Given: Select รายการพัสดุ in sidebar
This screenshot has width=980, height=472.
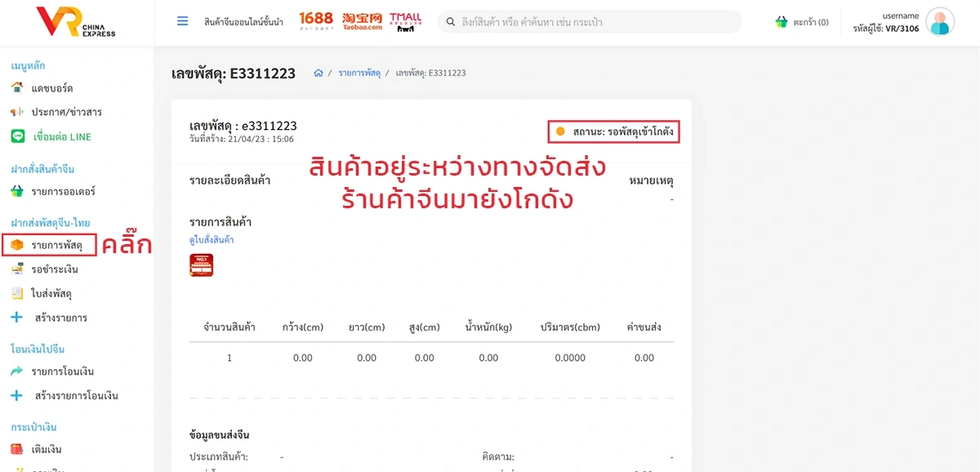Looking at the screenshot, I should [56, 245].
